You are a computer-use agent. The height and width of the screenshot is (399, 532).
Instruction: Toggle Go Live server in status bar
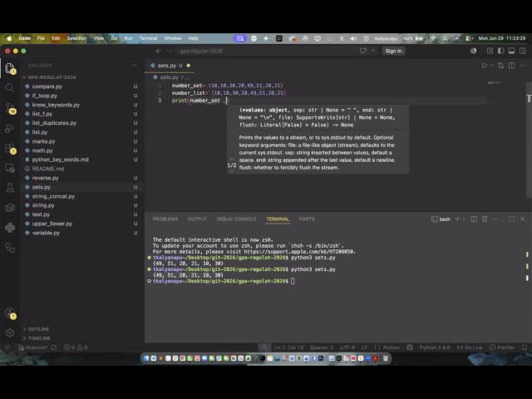point(469,347)
